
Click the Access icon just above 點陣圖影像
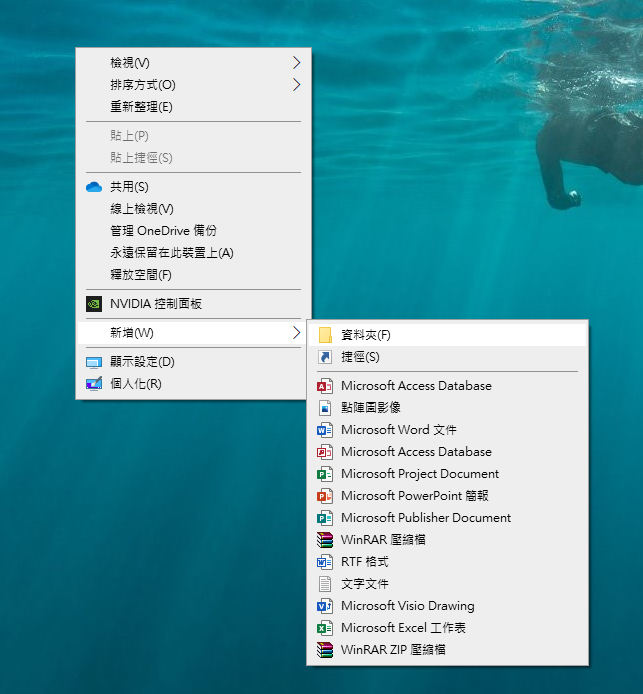point(325,386)
